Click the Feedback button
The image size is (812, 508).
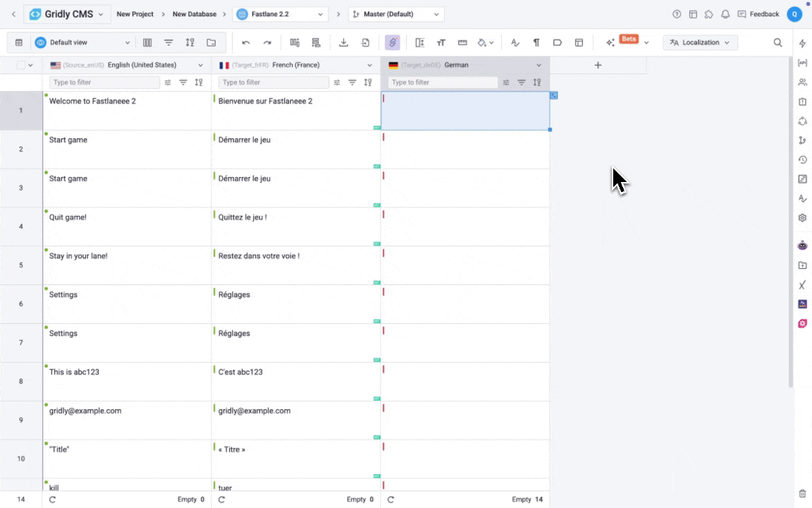tap(758, 14)
